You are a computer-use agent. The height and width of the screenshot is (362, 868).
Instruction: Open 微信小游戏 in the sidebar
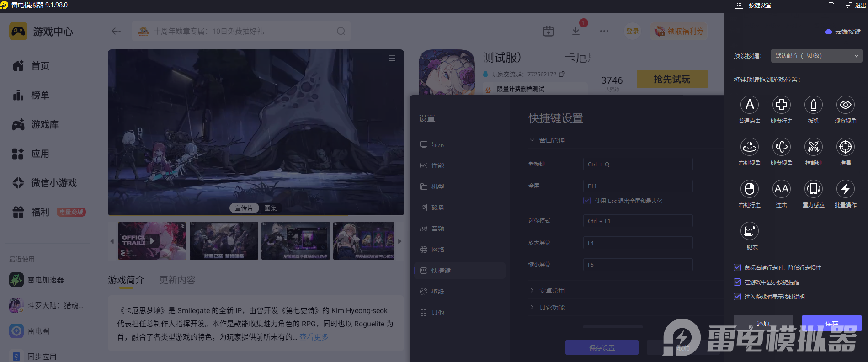tap(45, 183)
